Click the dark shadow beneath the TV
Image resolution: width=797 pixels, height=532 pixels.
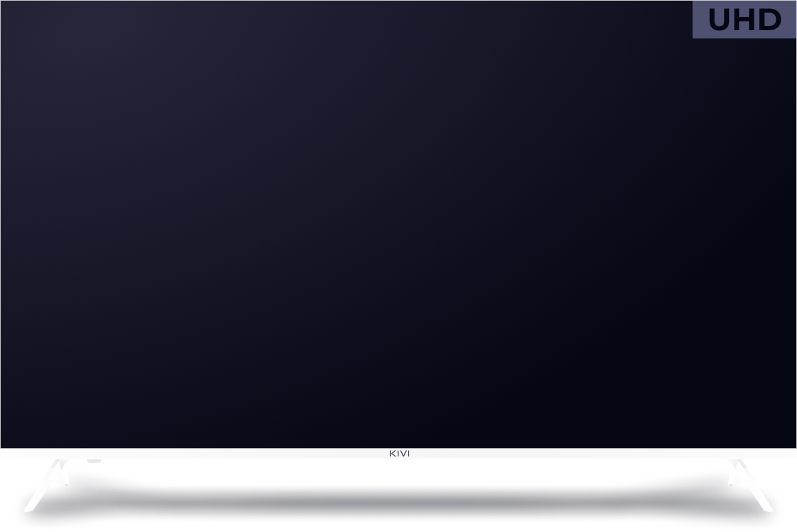pos(398,494)
